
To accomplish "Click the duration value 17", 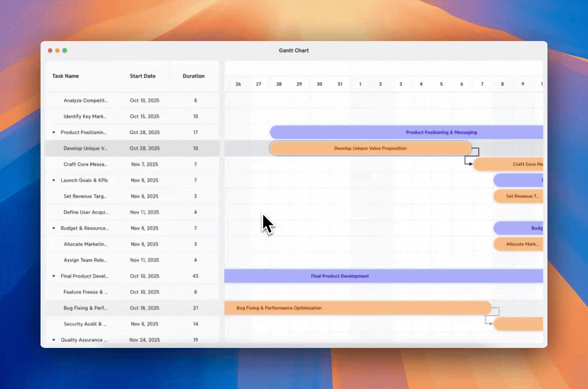I will click(196, 132).
